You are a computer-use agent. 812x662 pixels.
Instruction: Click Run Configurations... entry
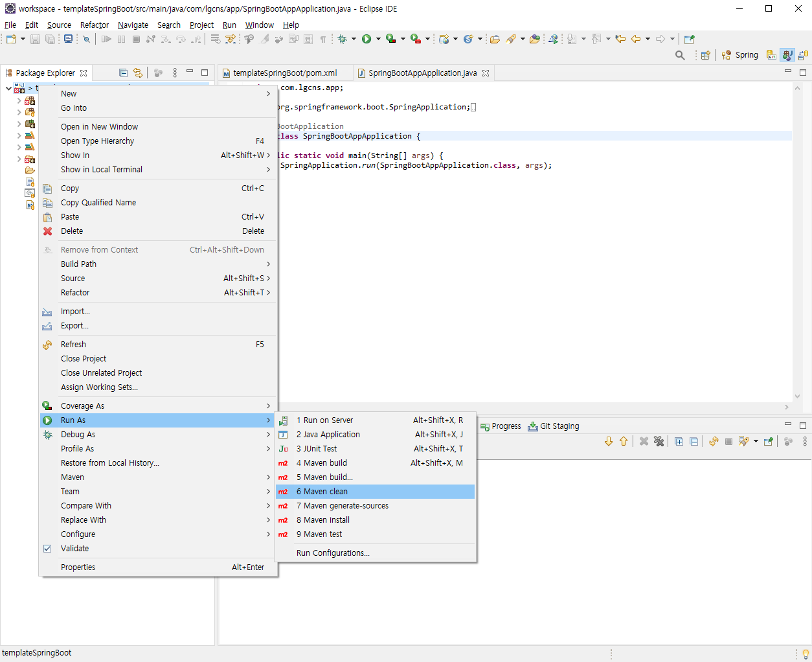[375, 553]
